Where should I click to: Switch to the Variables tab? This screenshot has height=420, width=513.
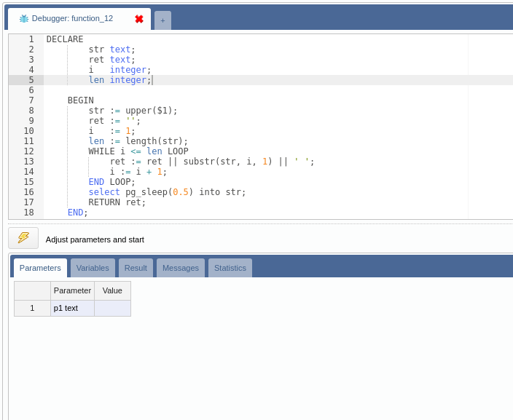pos(93,268)
